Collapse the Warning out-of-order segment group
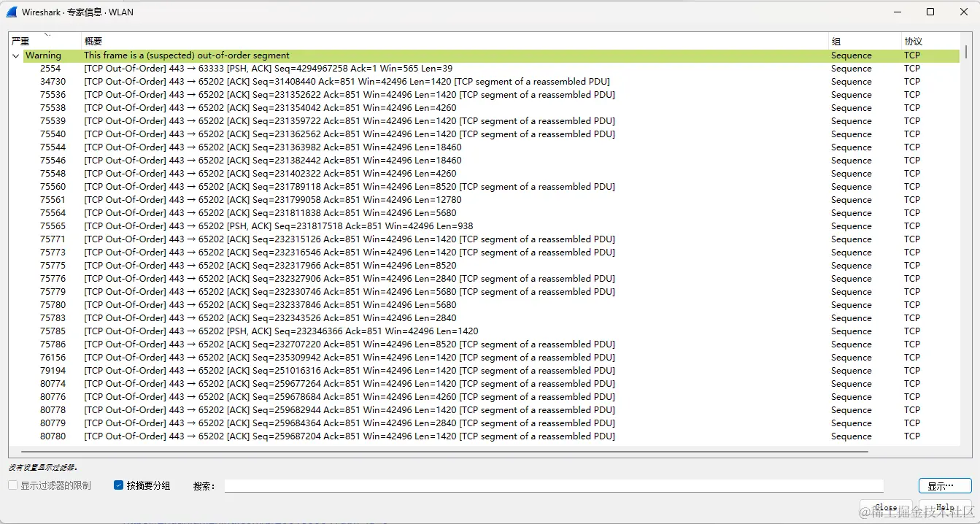Image resolution: width=980 pixels, height=524 pixels. [x=15, y=55]
